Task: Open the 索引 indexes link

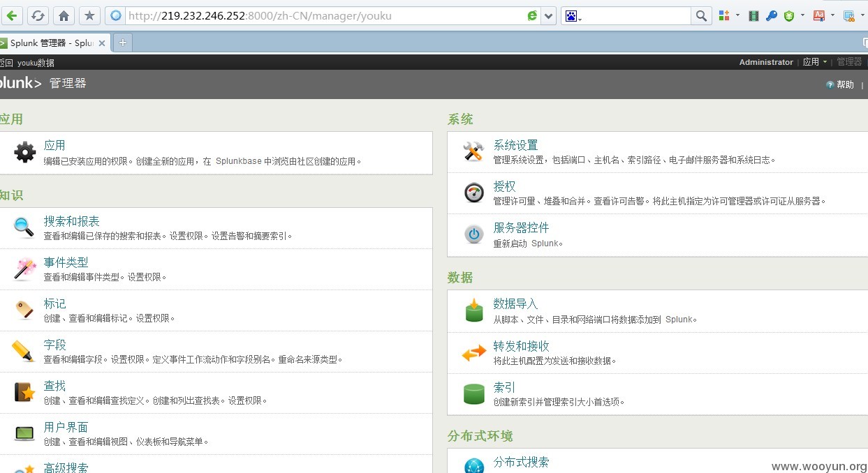Action: tap(504, 387)
